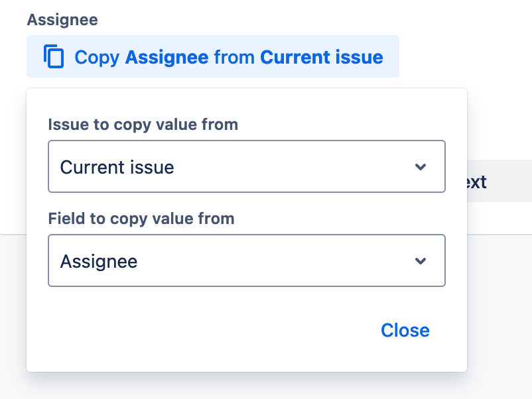
Task: Click the chevron in the Assignee select box
Action: click(421, 260)
